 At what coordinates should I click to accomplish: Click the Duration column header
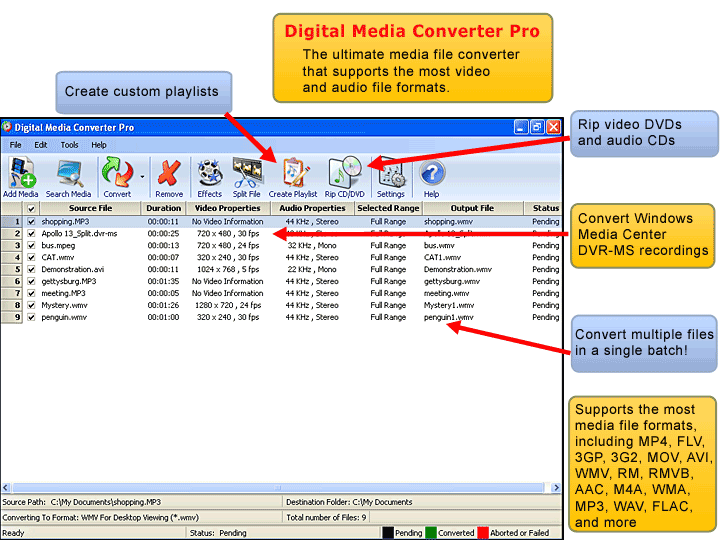coord(164,209)
